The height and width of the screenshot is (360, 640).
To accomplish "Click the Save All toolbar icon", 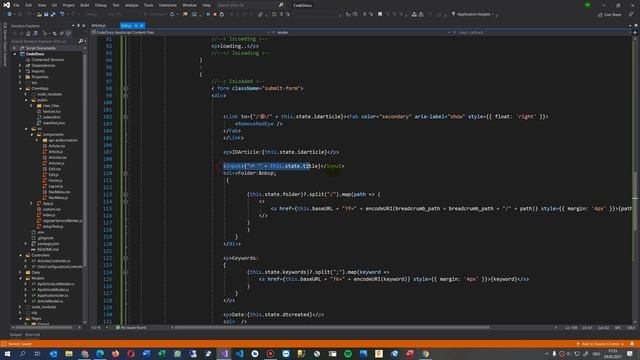I will (53, 14).
